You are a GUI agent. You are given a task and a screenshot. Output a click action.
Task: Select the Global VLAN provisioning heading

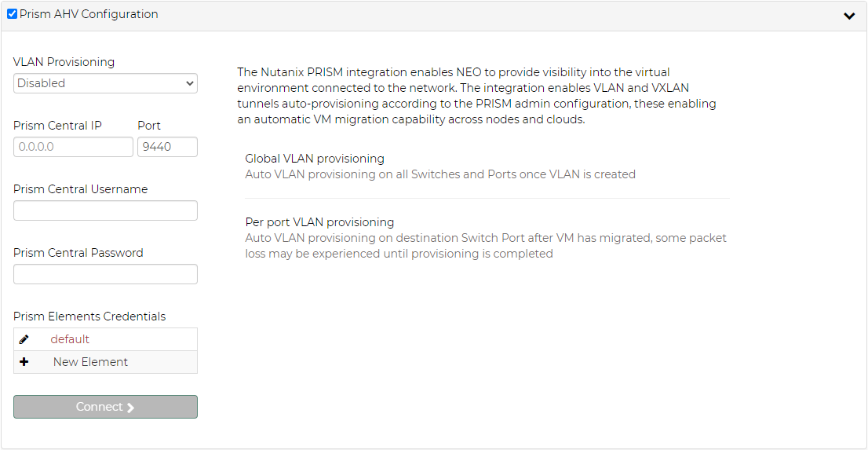coord(315,159)
